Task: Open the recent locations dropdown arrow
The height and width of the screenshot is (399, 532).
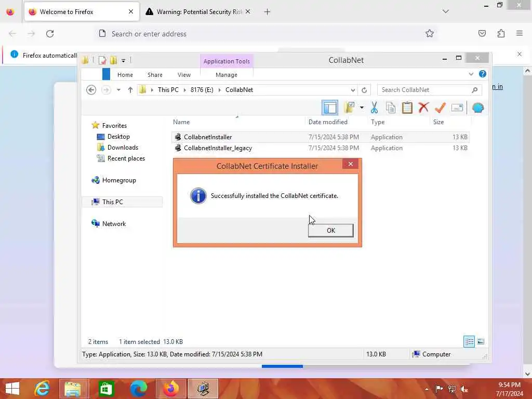Action: tap(118, 90)
